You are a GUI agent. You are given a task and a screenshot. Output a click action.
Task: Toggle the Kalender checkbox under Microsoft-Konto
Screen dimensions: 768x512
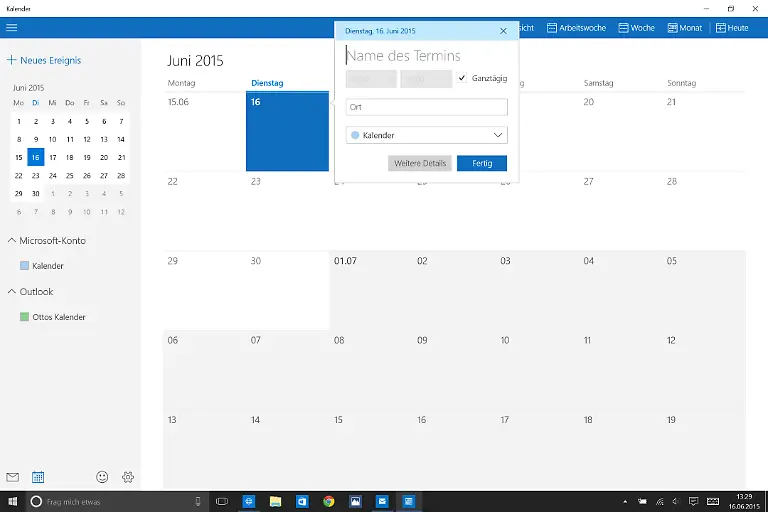[x=24, y=266]
